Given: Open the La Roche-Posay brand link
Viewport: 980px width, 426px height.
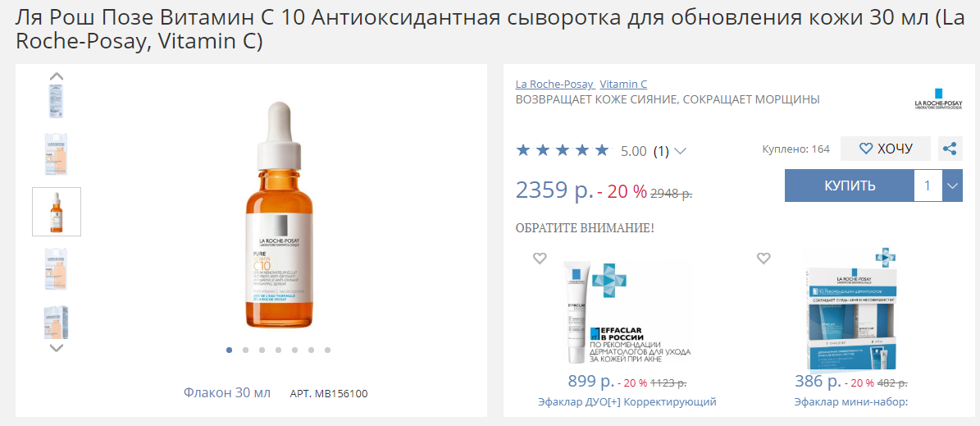Looking at the screenshot, I should pyautogui.click(x=554, y=84).
